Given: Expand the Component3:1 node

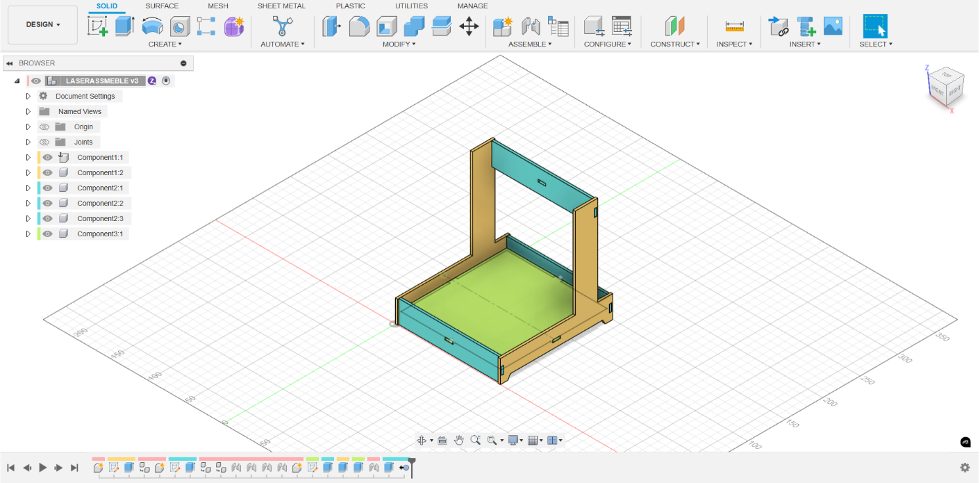Looking at the screenshot, I should coord(28,234).
